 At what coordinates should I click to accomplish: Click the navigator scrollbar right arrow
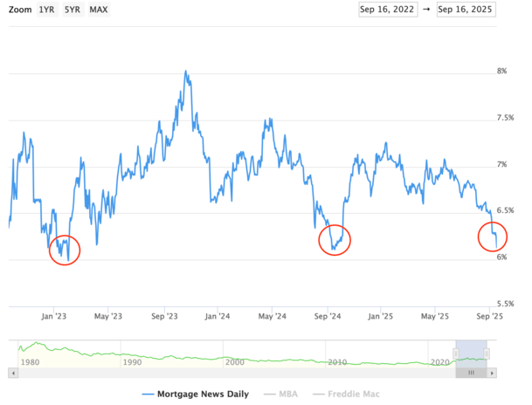[x=492, y=372]
